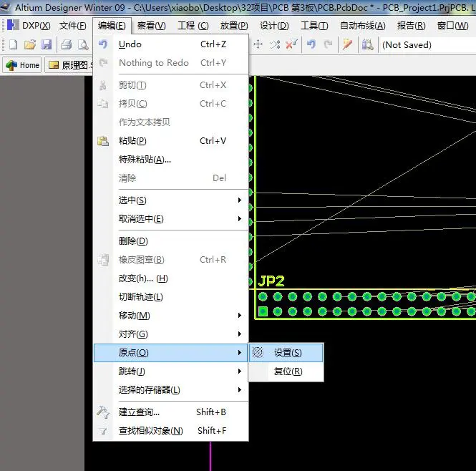Expand the 选中(S) submenu
Image resolution: width=476 pixels, height=471 pixels.
(x=170, y=200)
